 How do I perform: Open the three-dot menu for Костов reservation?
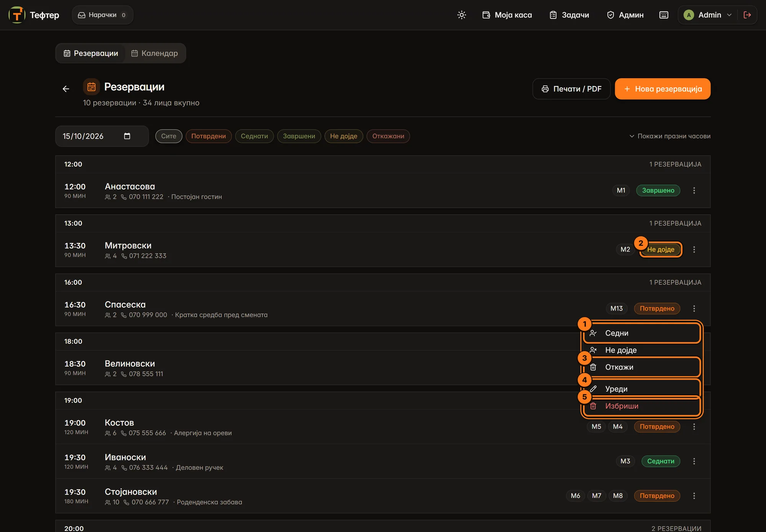click(694, 426)
